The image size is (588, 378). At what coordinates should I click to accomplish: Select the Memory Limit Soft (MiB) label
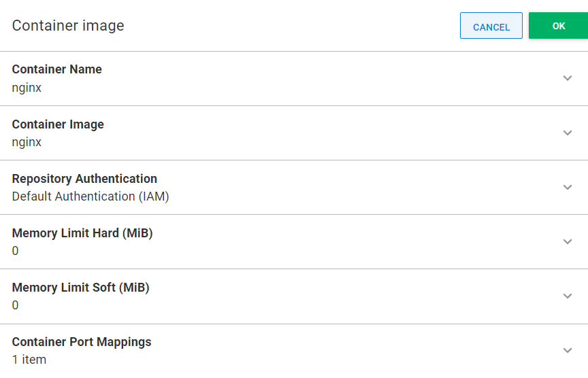(x=80, y=288)
